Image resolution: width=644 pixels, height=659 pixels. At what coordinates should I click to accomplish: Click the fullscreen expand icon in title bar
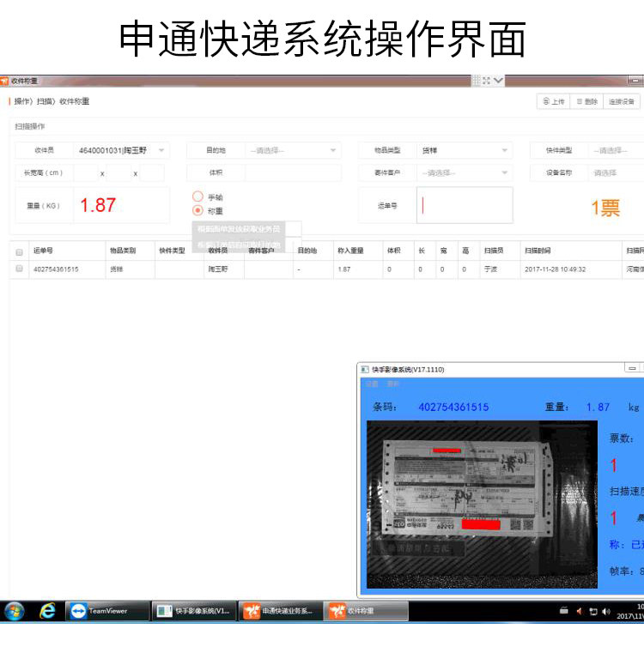click(x=486, y=81)
